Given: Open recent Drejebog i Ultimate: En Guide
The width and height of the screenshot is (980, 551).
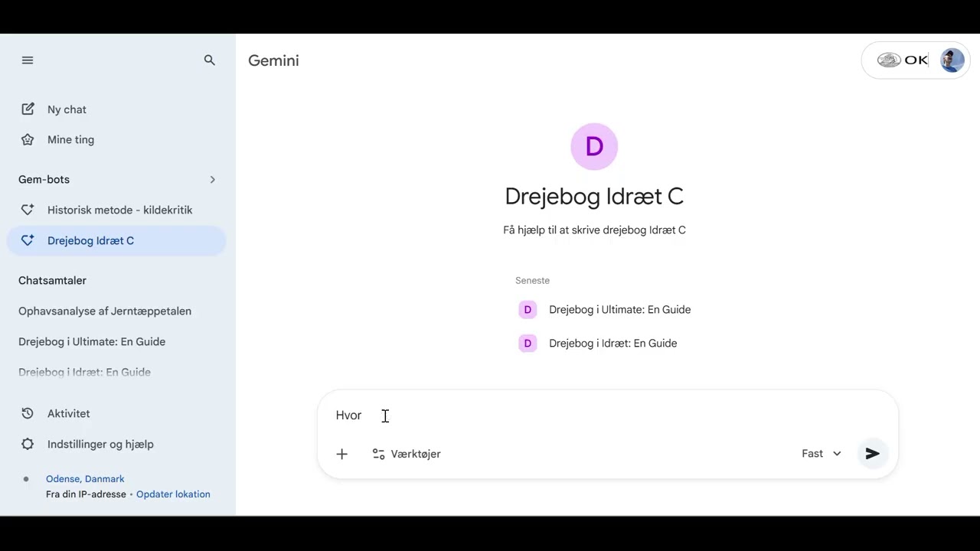Looking at the screenshot, I should coord(619,310).
